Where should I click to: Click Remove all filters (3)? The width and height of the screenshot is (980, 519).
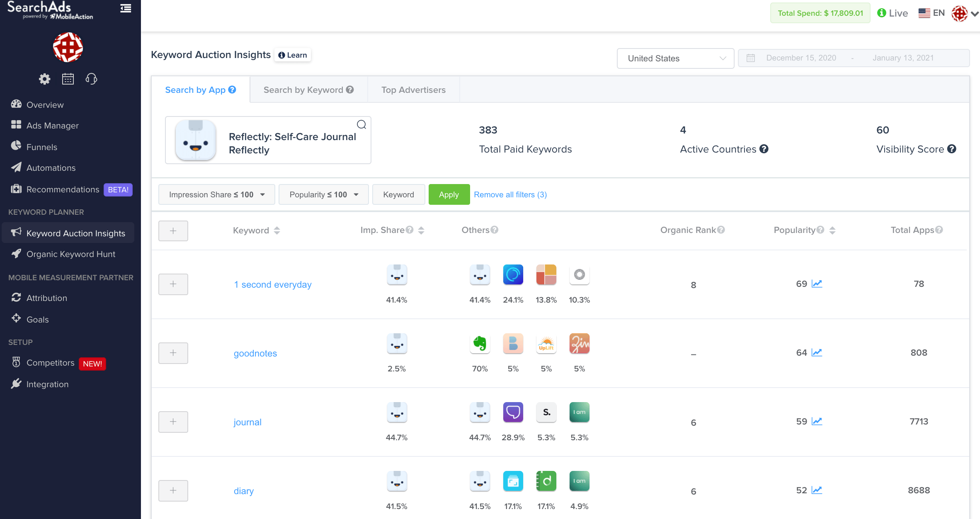click(510, 194)
